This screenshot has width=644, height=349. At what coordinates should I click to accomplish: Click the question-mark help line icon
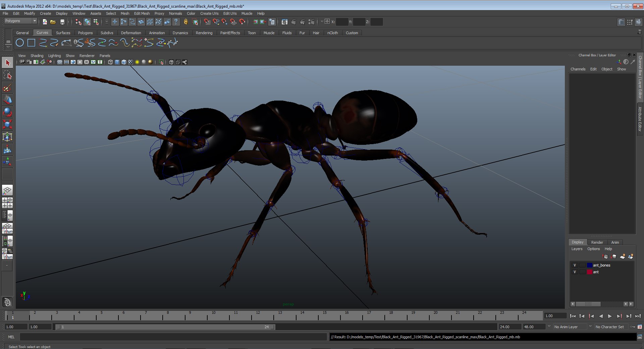tap(176, 22)
